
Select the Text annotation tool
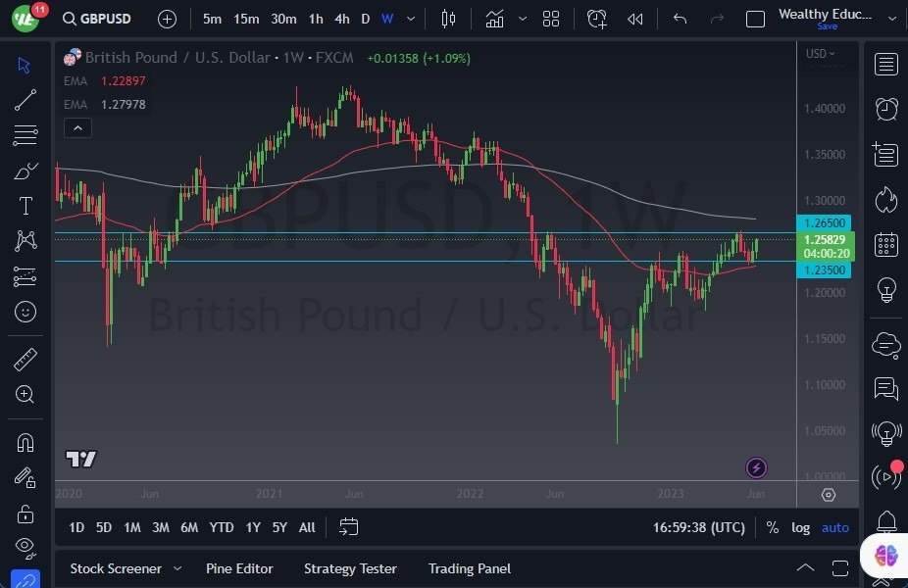[x=25, y=206]
